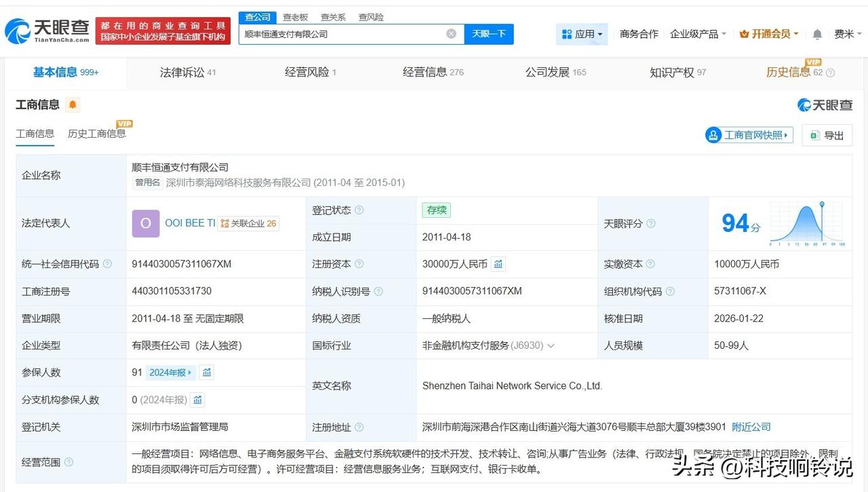
Task: Click the 94分 score value
Action: click(x=741, y=223)
